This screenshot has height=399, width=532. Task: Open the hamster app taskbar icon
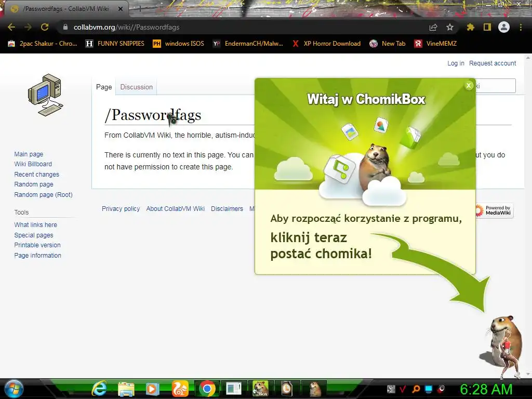(314, 389)
